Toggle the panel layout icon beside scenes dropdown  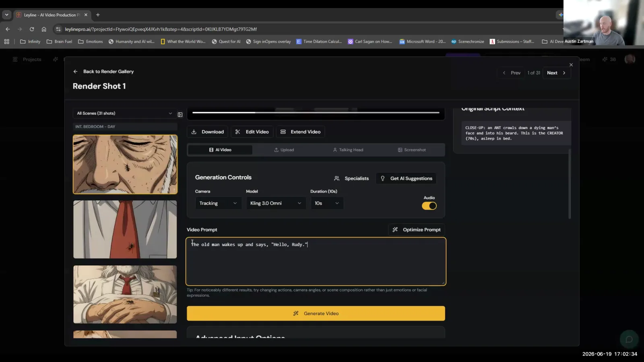coord(180,115)
